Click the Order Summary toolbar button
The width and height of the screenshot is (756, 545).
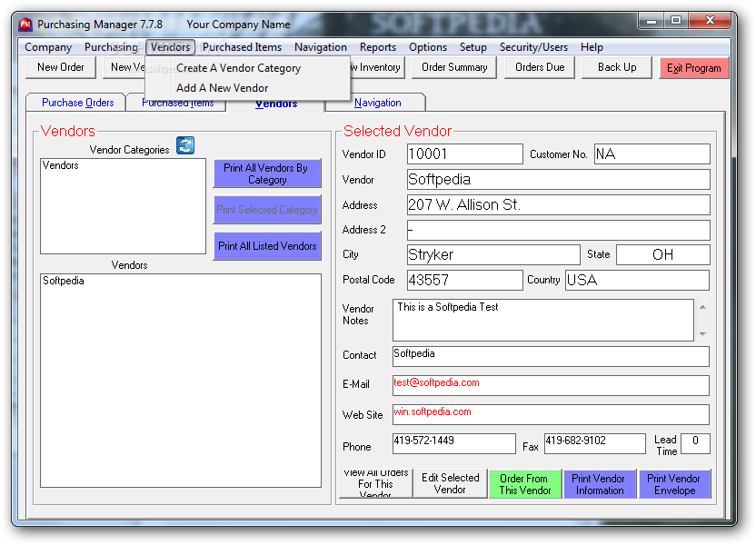point(454,67)
